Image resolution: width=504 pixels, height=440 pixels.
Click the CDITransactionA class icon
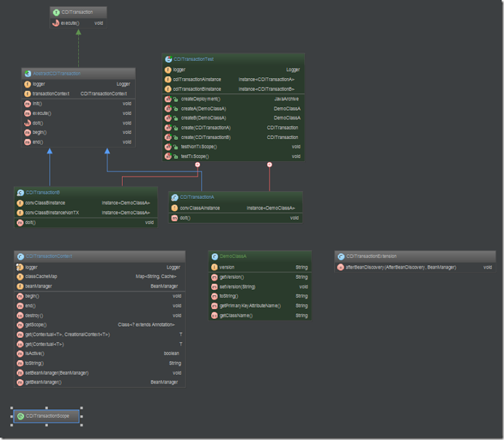(175, 198)
